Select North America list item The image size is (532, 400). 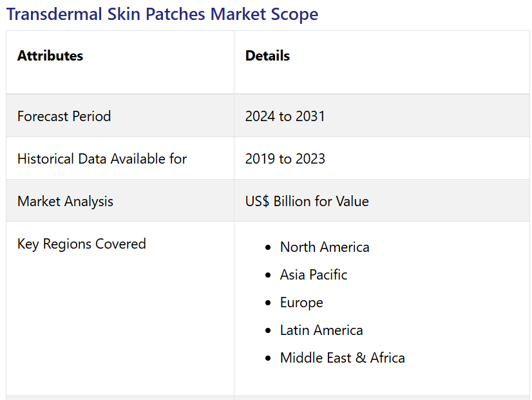pyautogui.click(x=325, y=247)
